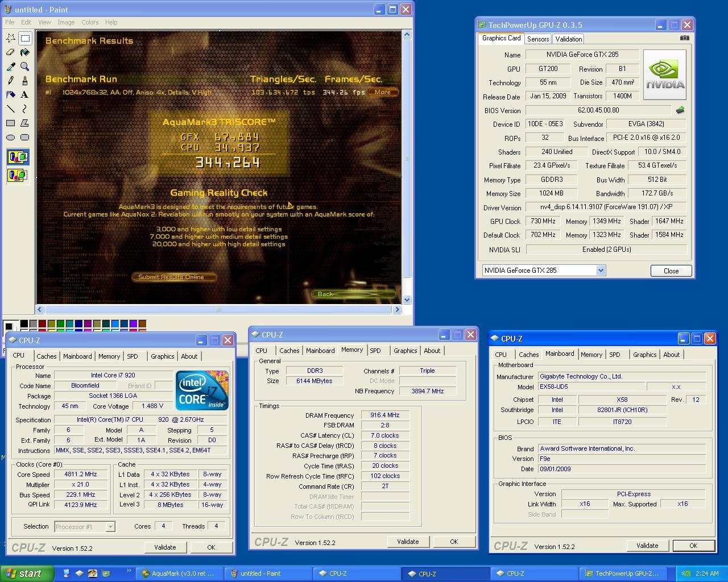Pick the Airbrush spray tool

(x=11, y=95)
